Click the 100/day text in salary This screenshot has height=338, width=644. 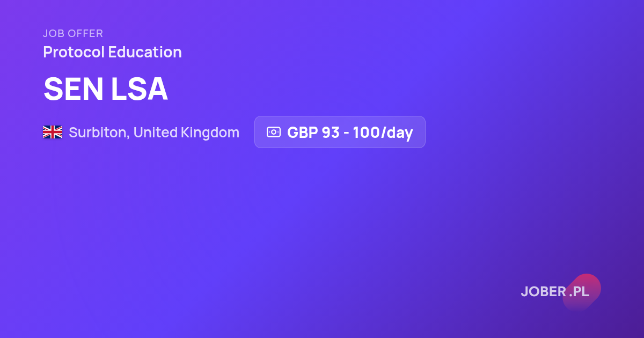[x=383, y=133]
